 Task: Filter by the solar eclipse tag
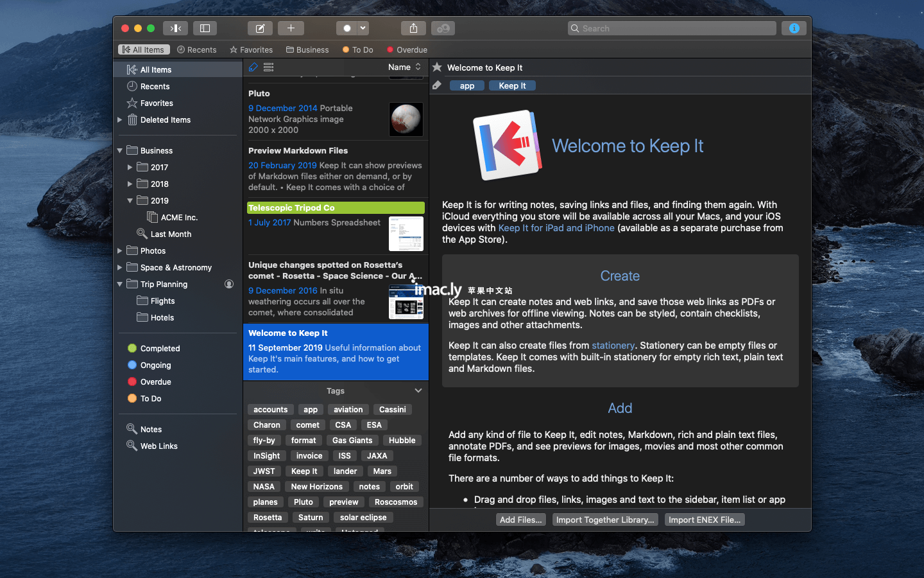[x=363, y=518]
